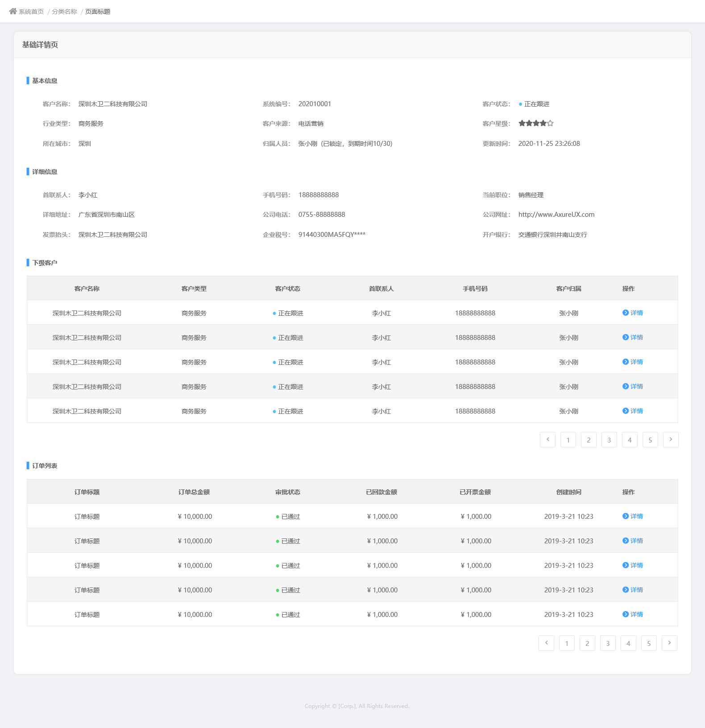This screenshot has height=728, width=705.
Task: Open 详情 in fourth 订单列表 row
Action: [633, 590]
